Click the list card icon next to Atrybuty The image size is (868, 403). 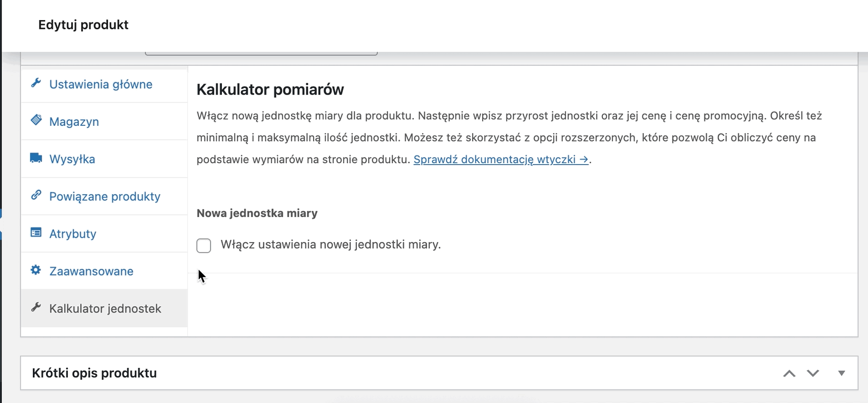(x=36, y=233)
